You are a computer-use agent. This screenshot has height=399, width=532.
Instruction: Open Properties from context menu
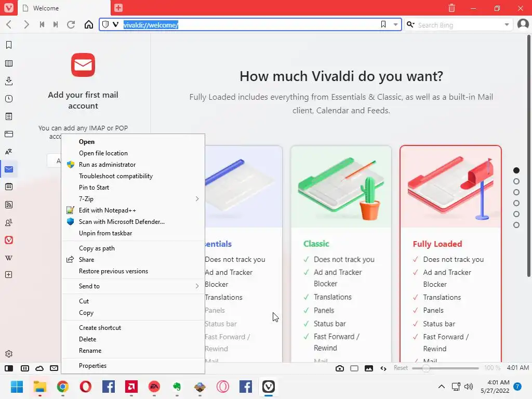click(133, 365)
